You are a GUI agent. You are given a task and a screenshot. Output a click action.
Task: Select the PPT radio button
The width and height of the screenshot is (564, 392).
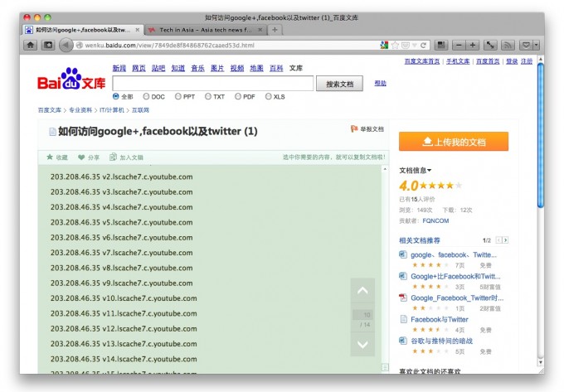(x=177, y=96)
